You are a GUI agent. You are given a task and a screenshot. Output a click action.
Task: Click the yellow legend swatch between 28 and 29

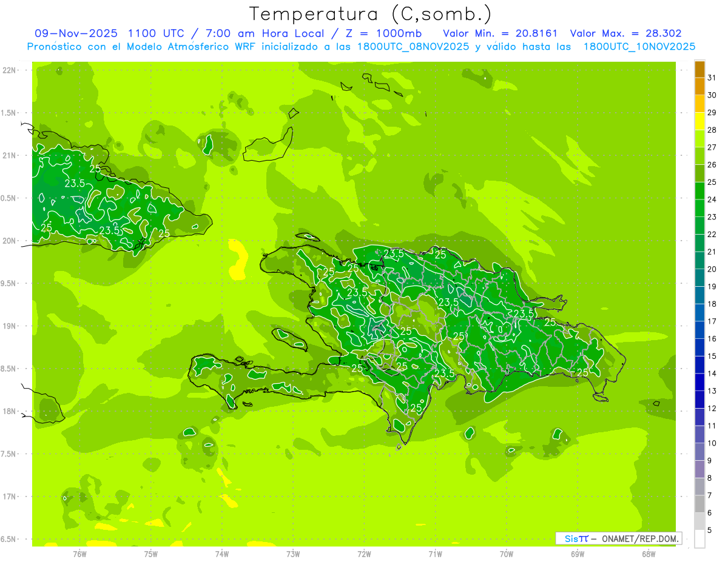[x=699, y=121]
